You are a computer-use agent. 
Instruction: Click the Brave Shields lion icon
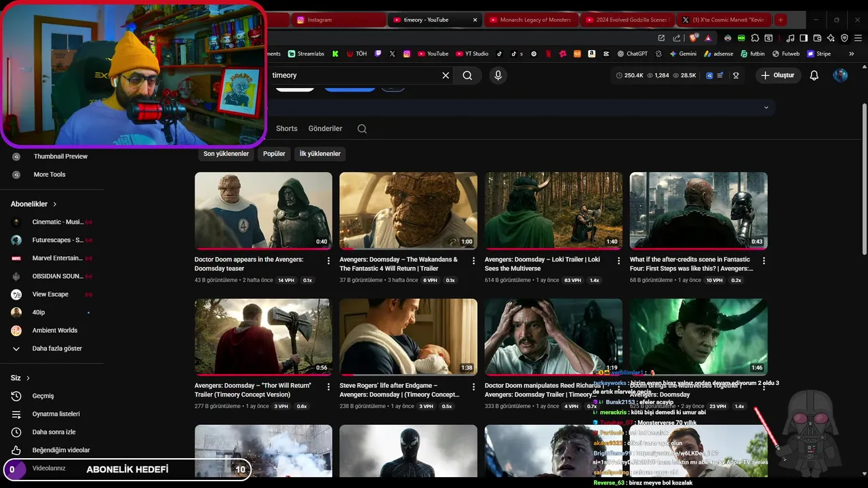pos(692,38)
